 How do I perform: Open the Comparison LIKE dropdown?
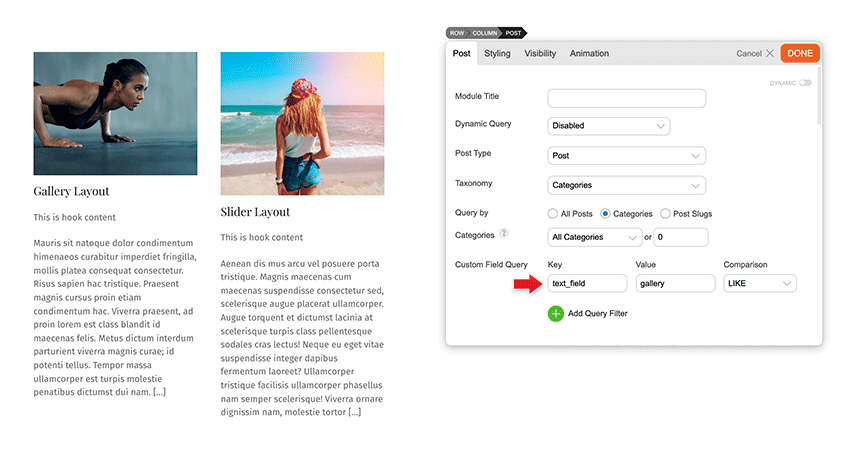[760, 283]
